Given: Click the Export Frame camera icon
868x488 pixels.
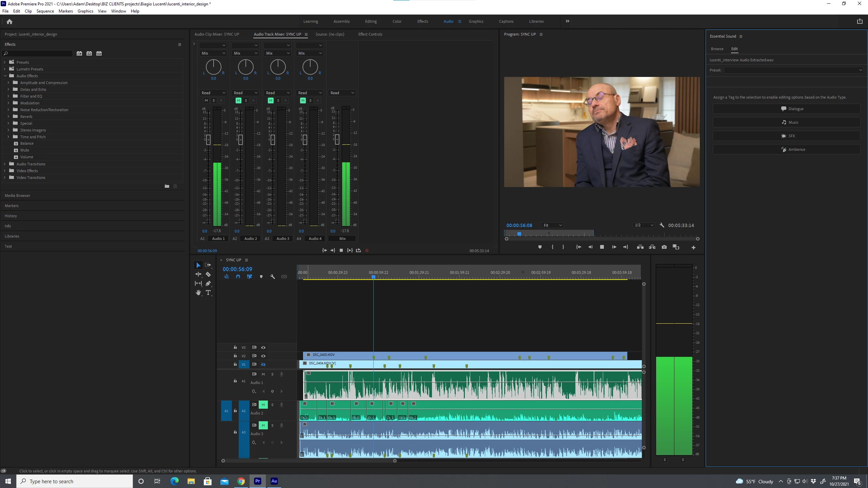Looking at the screenshot, I should (x=664, y=247).
